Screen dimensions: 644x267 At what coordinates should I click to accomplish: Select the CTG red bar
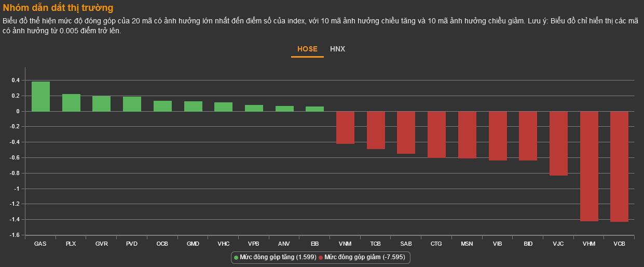[436, 134]
